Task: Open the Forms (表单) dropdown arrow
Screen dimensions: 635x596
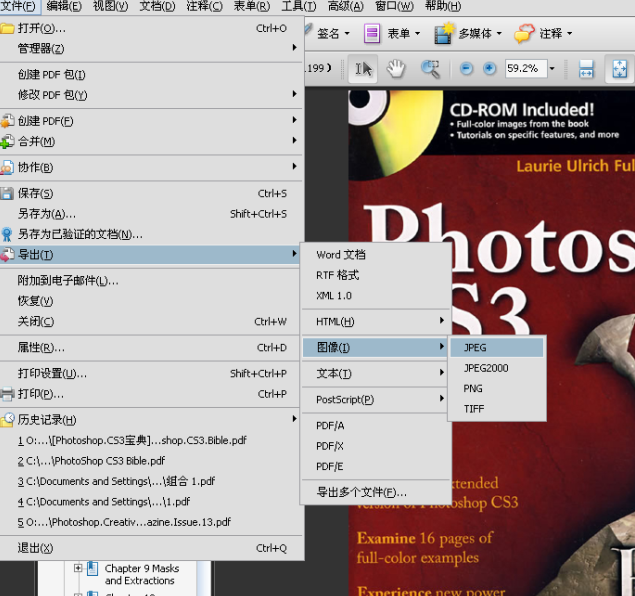Action: (418, 34)
